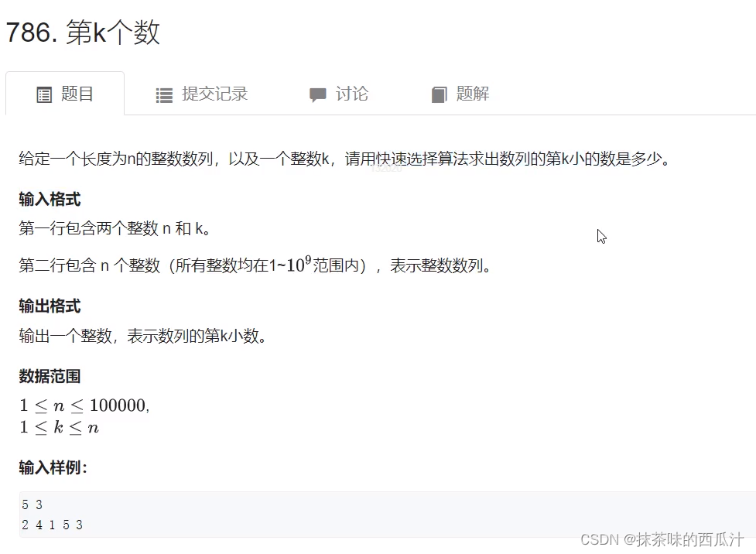Open the 讨论 tab
The height and width of the screenshot is (554, 756).
tap(339, 94)
